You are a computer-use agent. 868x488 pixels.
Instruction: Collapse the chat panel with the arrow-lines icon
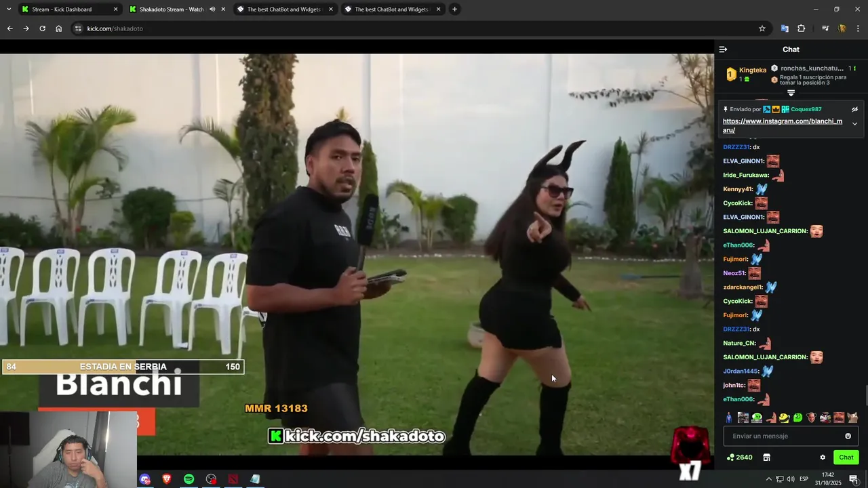(723, 49)
